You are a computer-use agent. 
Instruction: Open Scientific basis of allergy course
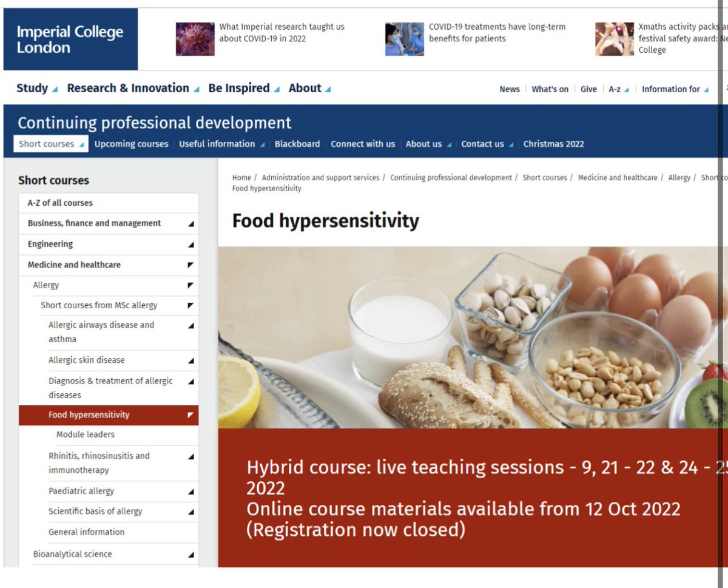[x=95, y=512]
